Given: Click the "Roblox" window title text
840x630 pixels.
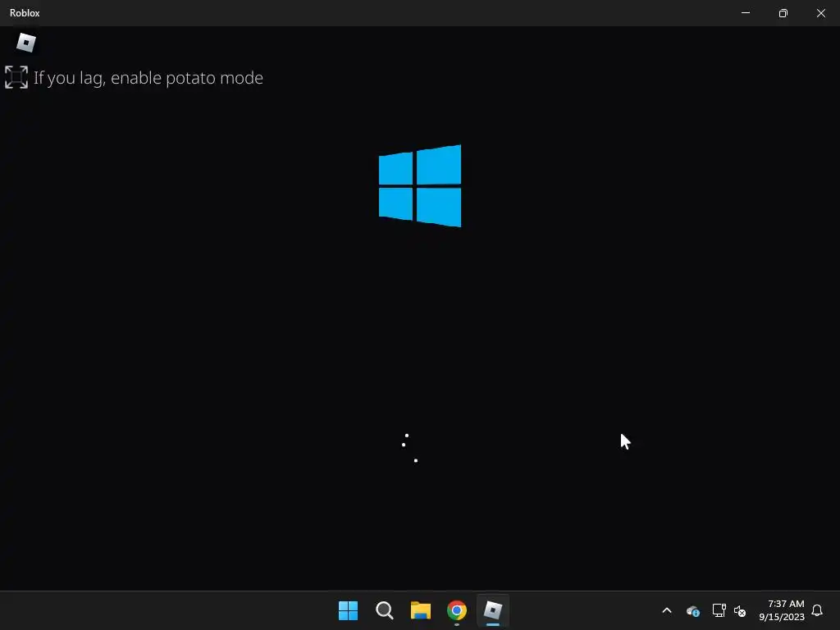Looking at the screenshot, I should (x=25, y=13).
